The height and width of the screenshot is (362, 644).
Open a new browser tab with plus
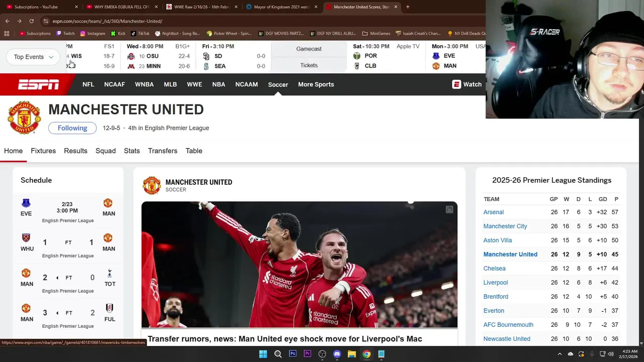point(408,7)
